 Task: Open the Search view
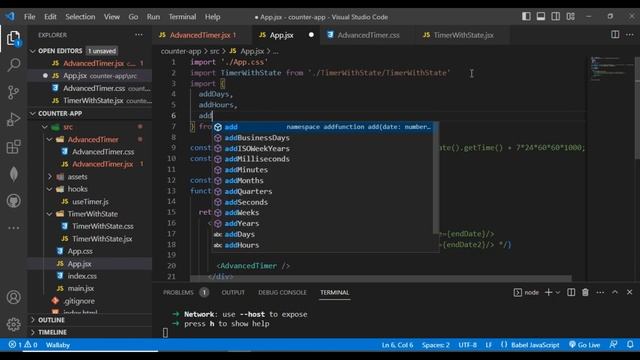(13, 64)
